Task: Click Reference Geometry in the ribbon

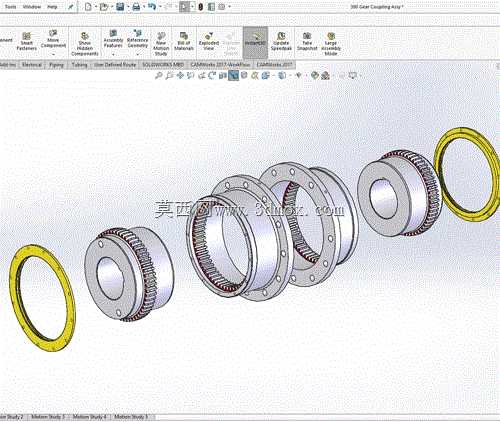Action: pos(137,38)
